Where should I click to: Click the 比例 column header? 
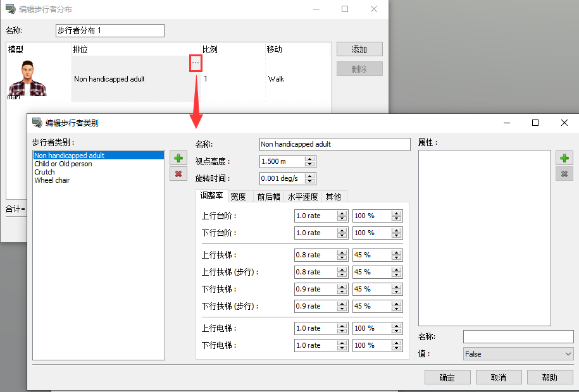coord(233,49)
